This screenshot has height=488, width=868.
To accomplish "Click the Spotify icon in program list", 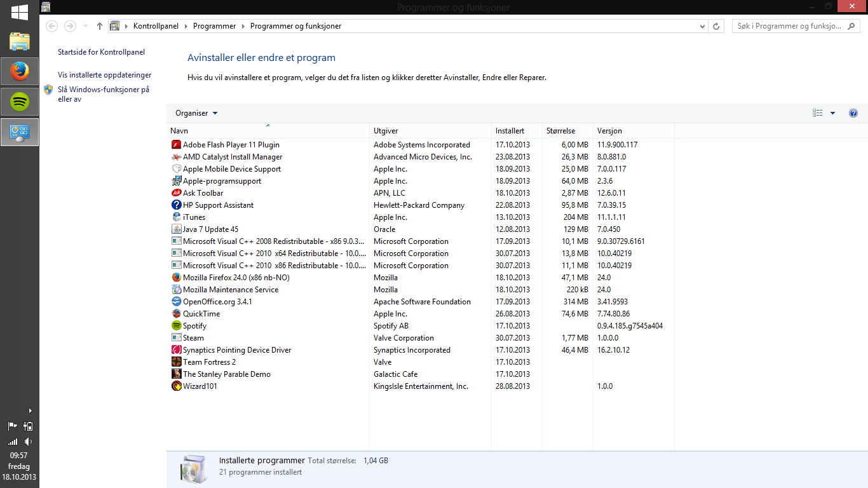I will [x=177, y=326].
